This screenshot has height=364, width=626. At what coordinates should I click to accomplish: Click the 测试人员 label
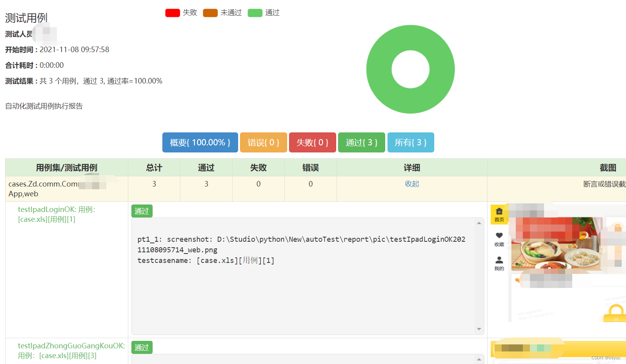coord(19,34)
